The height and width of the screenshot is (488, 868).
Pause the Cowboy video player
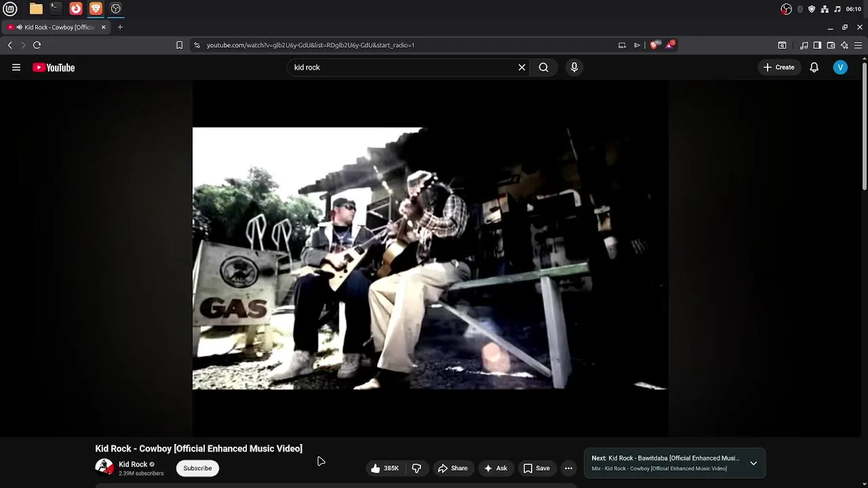click(x=430, y=258)
